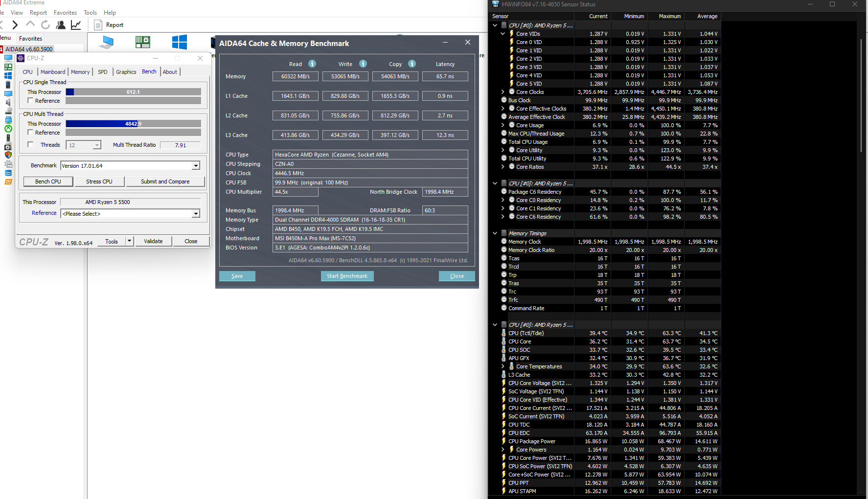Viewport: 868px width, 499px height.
Task: Click the Single Thread score bar 612.1
Action: point(133,92)
